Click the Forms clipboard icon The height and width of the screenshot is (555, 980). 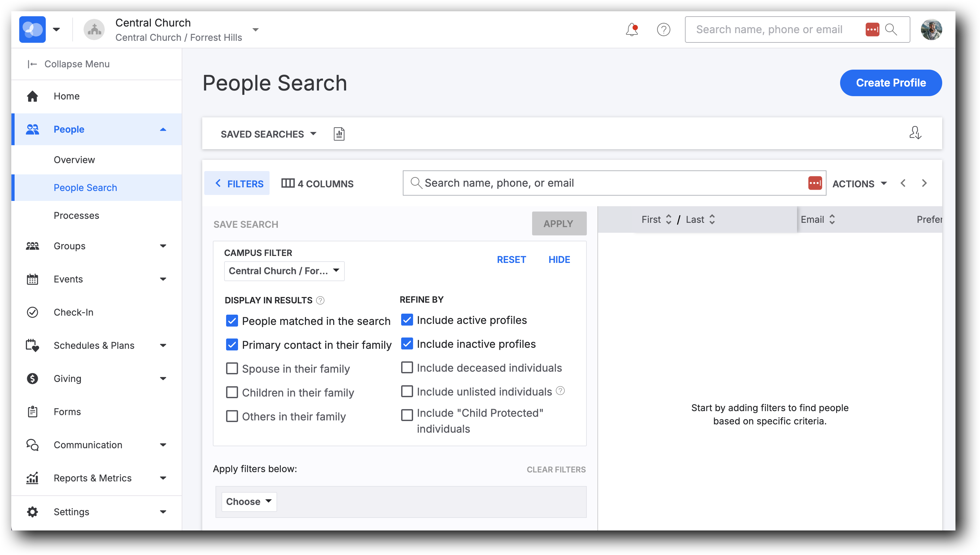pos(32,412)
